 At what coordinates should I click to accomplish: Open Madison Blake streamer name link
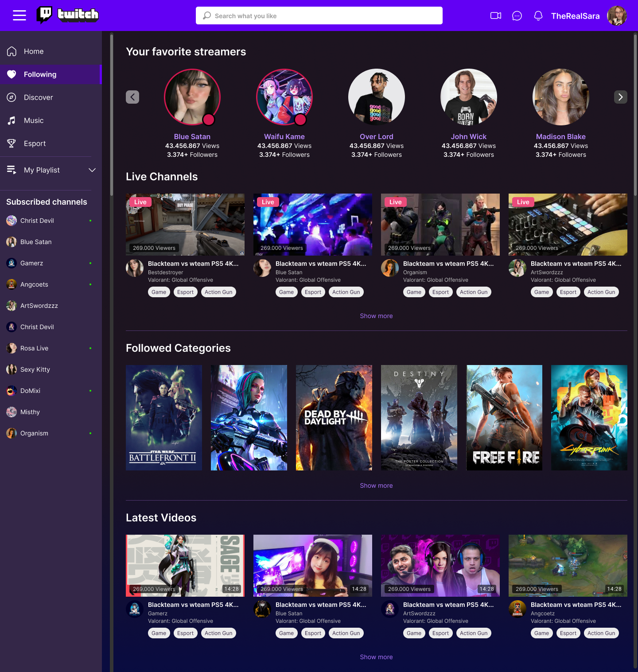point(561,136)
